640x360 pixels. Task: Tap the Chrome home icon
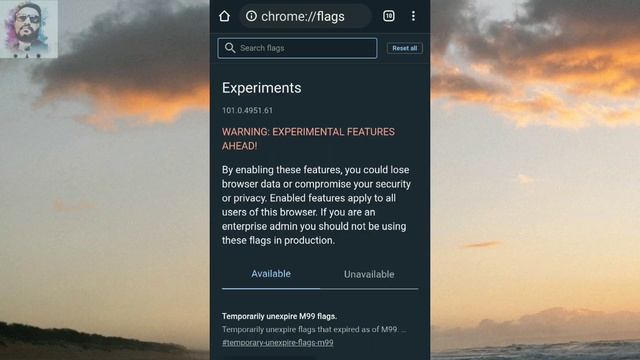[224, 16]
